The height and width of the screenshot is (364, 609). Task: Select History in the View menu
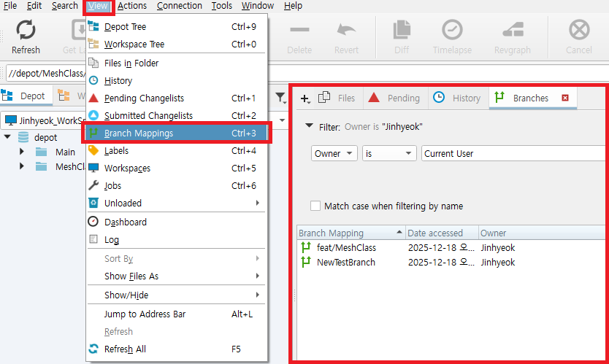click(177, 81)
